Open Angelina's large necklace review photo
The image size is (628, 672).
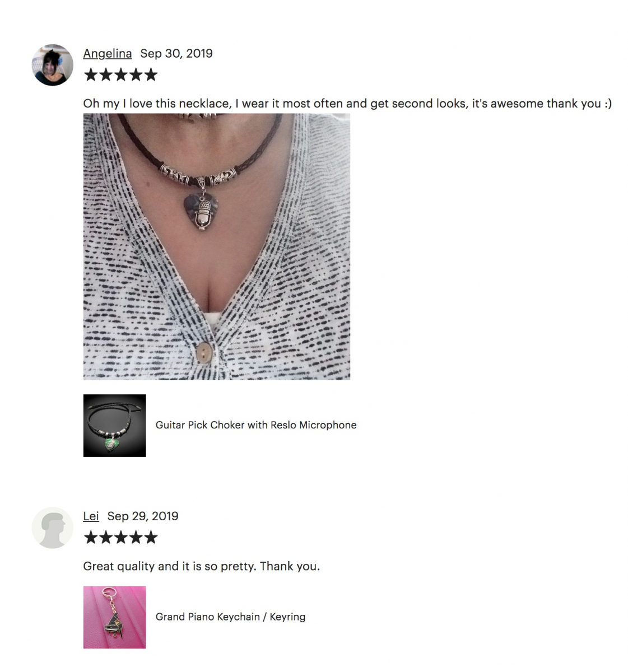tap(217, 247)
